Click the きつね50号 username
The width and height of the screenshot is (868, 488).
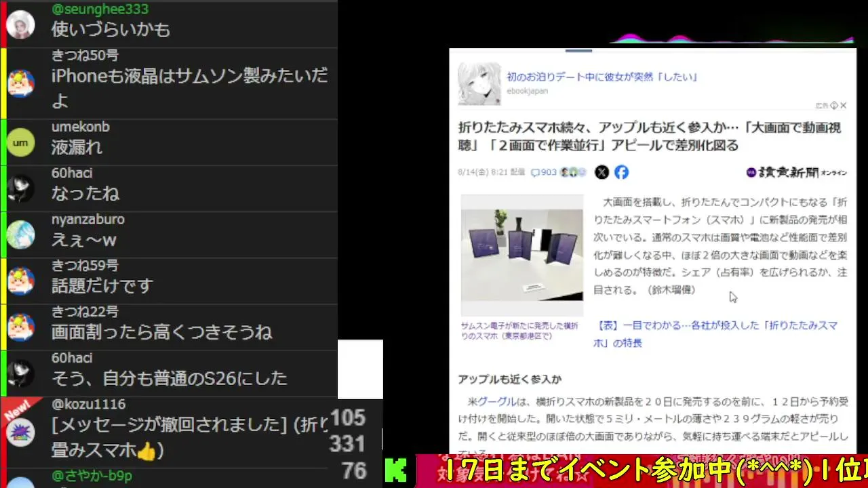85,56
